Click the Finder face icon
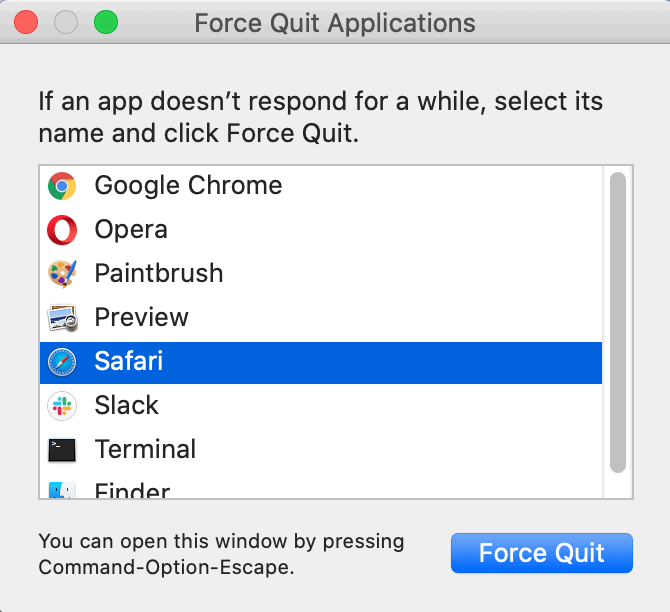Viewport: 670px width, 612px height. (62, 490)
